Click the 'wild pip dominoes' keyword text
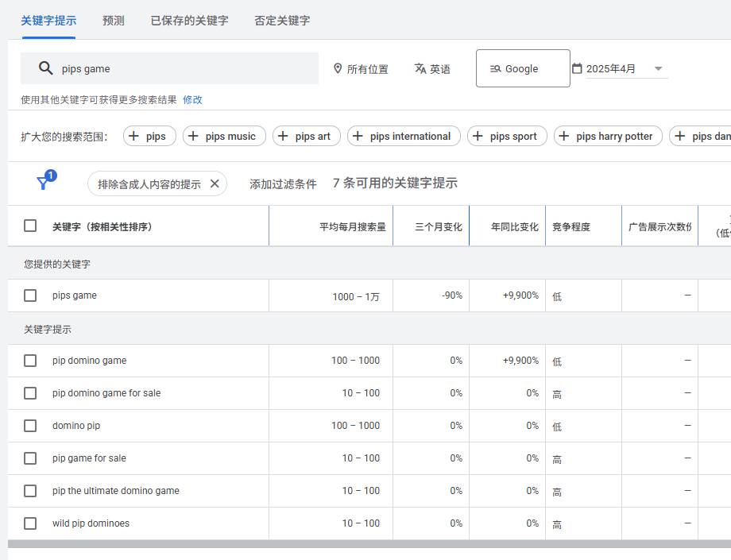 click(x=91, y=523)
